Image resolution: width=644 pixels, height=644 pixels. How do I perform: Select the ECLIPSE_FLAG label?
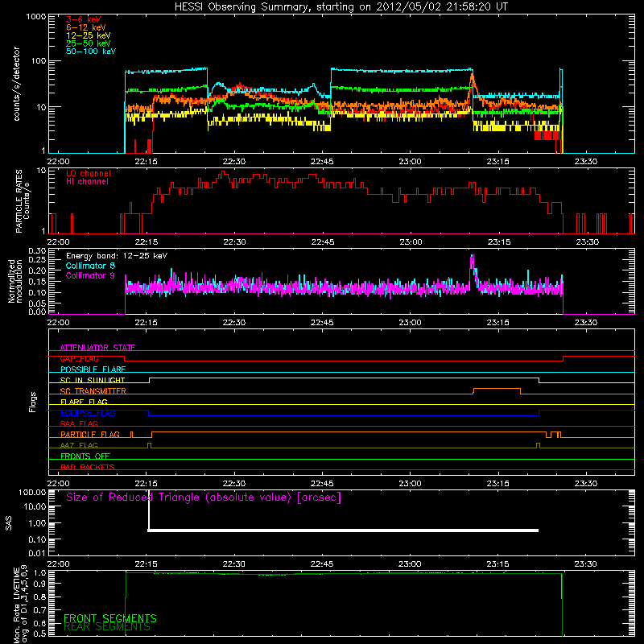pyautogui.click(x=88, y=413)
